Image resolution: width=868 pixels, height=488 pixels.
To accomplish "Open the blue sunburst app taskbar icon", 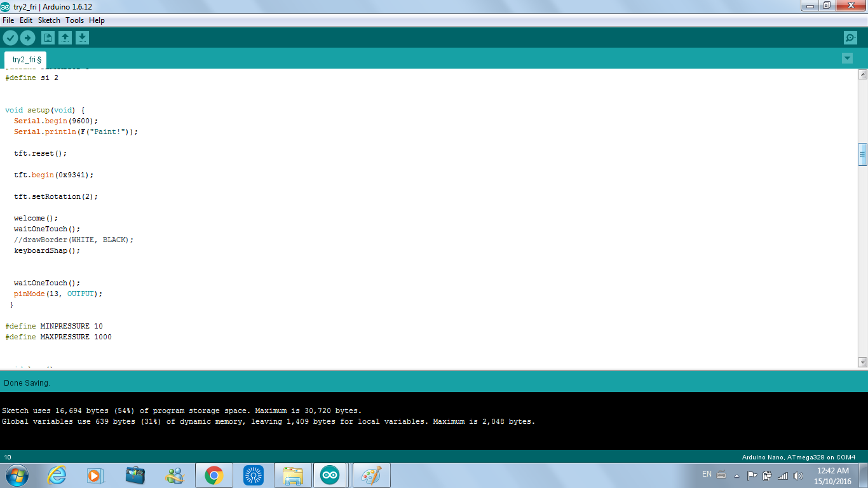I will point(254,475).
